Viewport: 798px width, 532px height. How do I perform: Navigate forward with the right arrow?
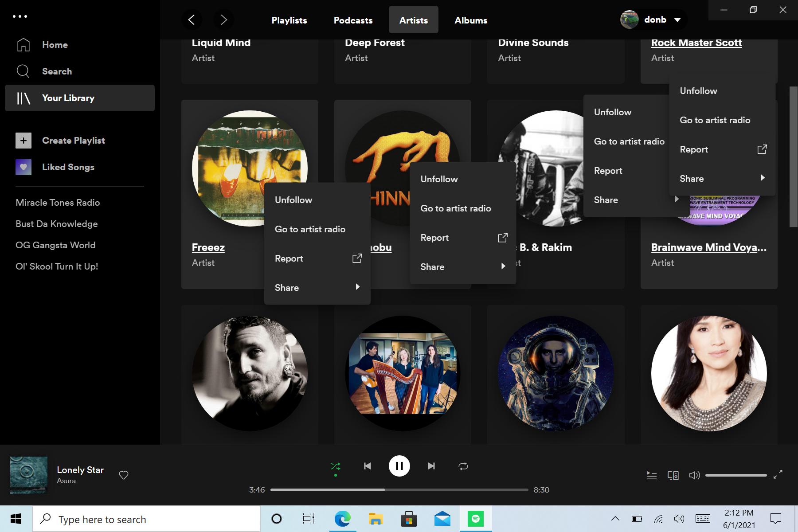223,20
